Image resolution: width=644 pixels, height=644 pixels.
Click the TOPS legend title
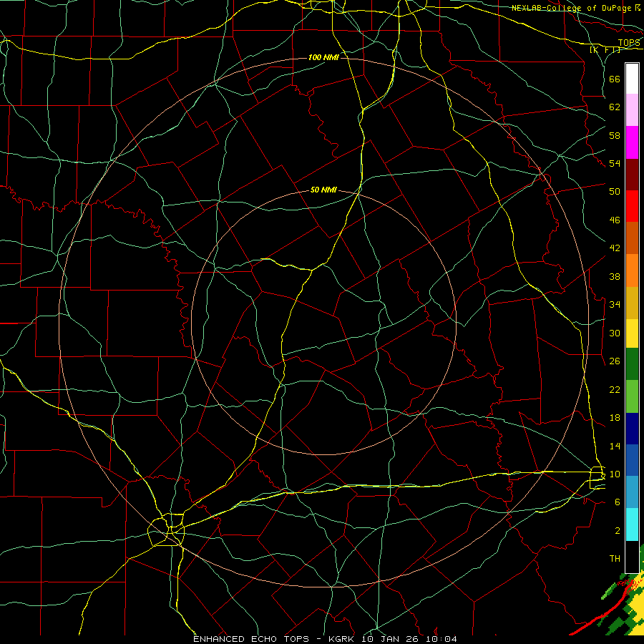(x=629, y=43)
